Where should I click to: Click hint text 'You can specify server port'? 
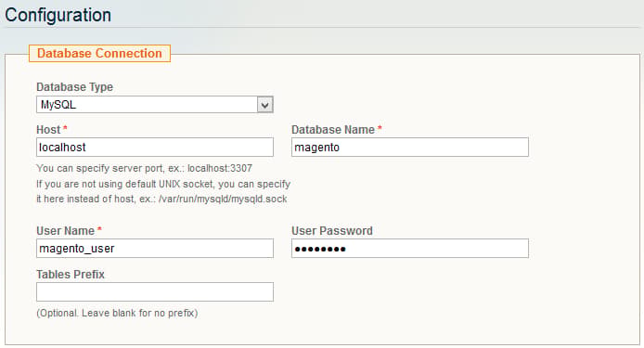pos(144,169)
